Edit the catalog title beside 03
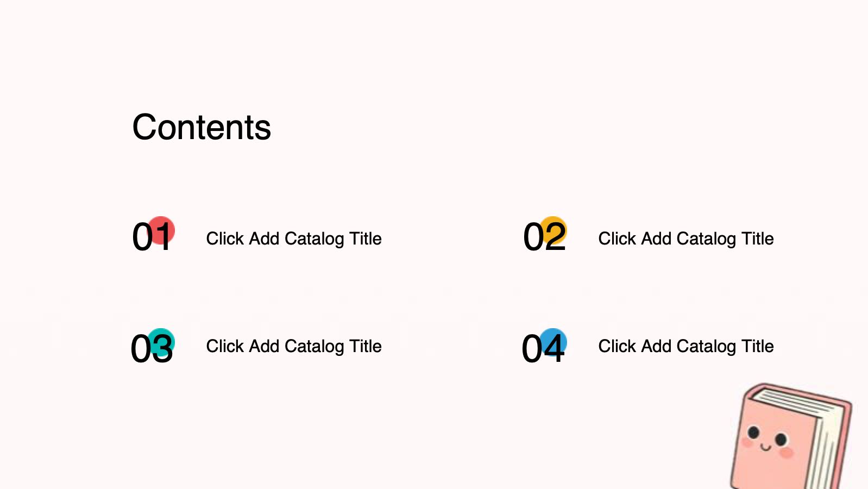The height and width of the screenshot is (489, 868). click(294, 346)
